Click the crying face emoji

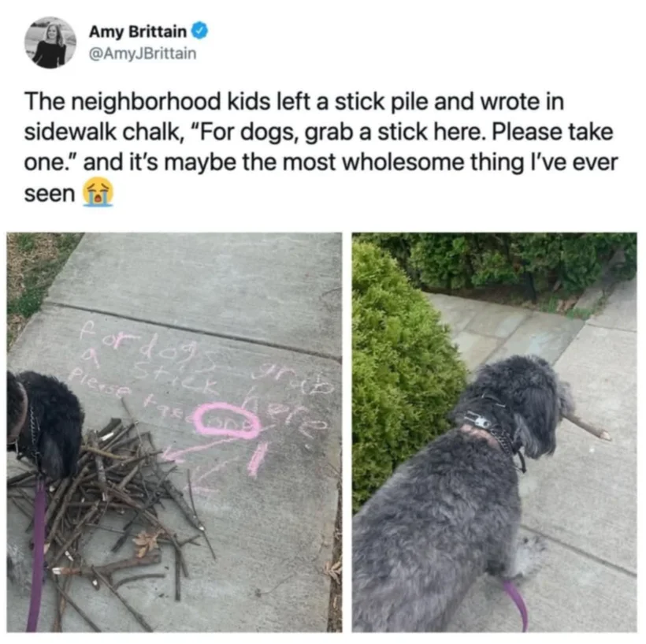[97, 192]
